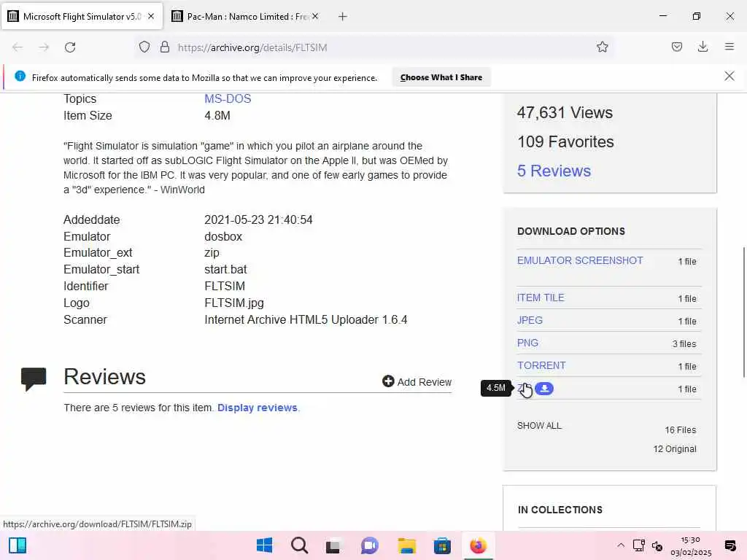Image resolution: width=747 pixels, height=560 pixels.
Task: Open Teams Chat on taskbar
Action: tap(369, 545)
